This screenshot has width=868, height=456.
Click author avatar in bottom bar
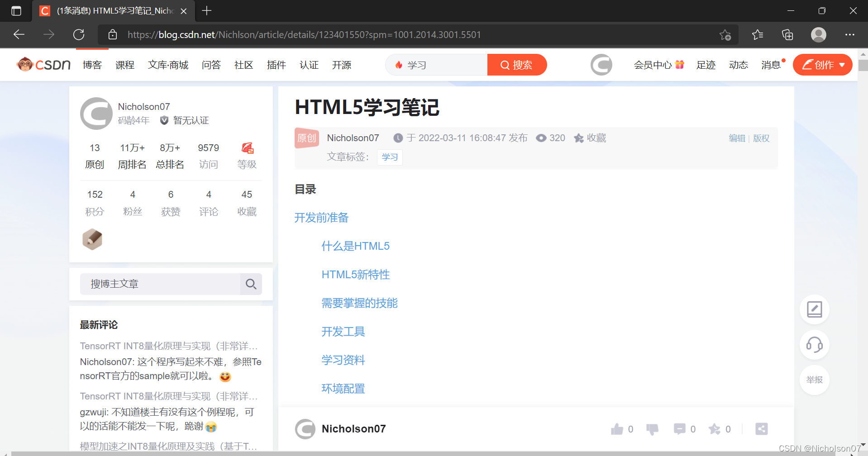(305, 429)
